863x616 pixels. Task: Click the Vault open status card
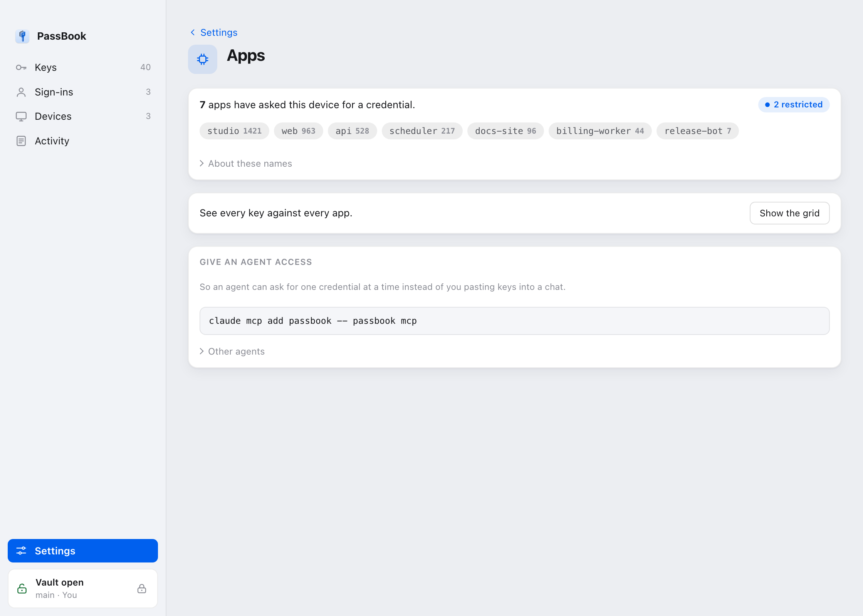pyautogui.click(x=83, y=589)
